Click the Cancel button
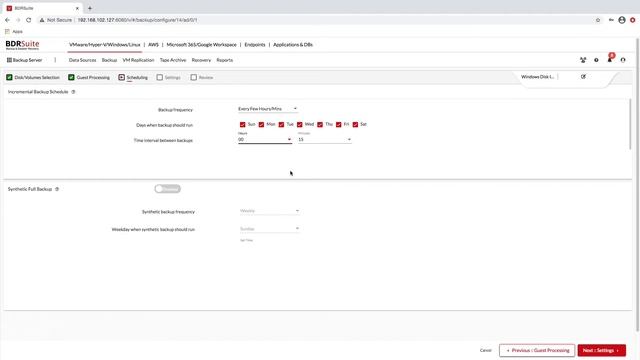 (x=485, y=350)
